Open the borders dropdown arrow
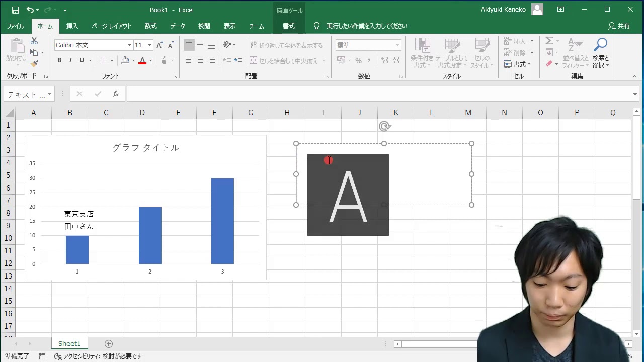644x362 pixels. tap(112, 60)
